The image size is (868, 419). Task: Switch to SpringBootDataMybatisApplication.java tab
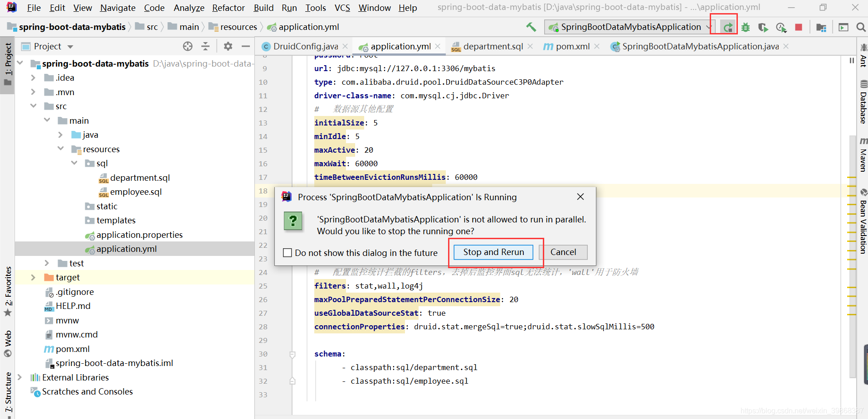coord(700,46)
